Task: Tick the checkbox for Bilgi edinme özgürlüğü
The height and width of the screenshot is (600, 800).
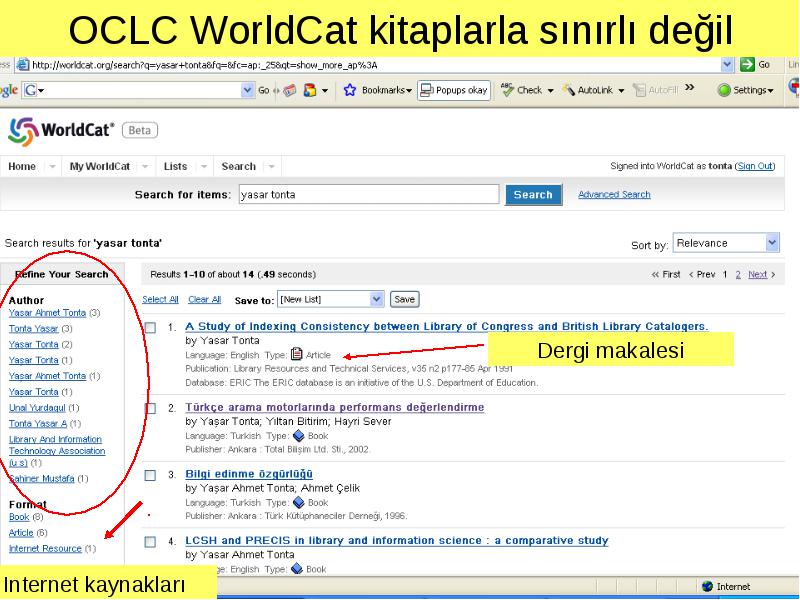Action: click(x=151, y=475)
